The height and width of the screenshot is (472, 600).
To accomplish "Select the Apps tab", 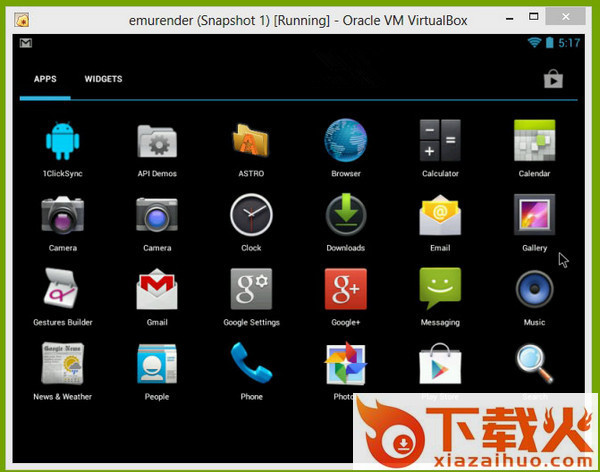I will (45, 79).
